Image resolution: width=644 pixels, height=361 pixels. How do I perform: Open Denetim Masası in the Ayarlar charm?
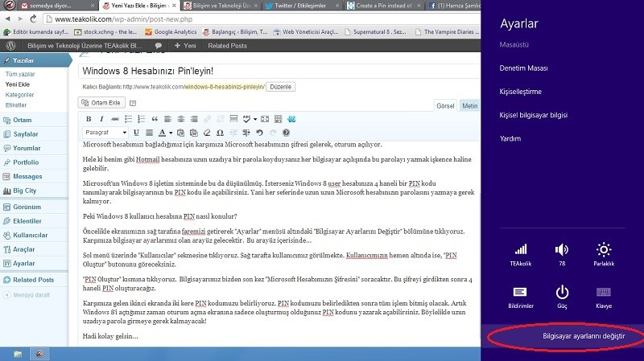click(x=523, y=68)
